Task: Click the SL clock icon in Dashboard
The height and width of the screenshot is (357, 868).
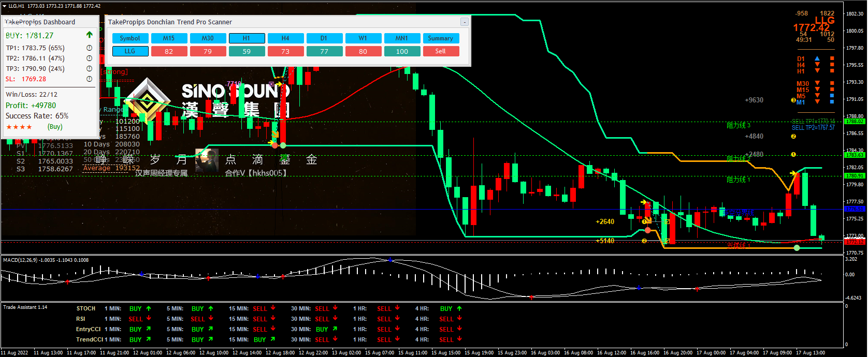Action: pos(89,79)
